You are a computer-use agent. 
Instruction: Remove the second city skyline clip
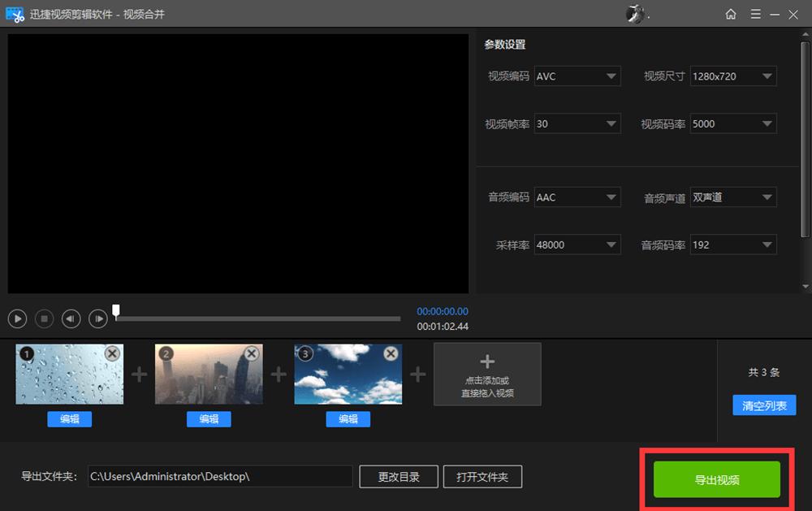point(252,353)
